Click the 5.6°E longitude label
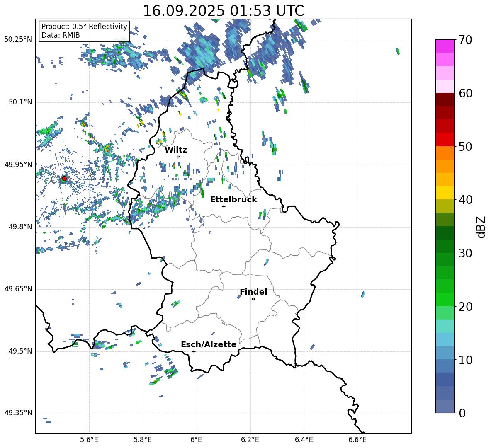The height and width of the screenshot is (448, 491). [89, 440]
